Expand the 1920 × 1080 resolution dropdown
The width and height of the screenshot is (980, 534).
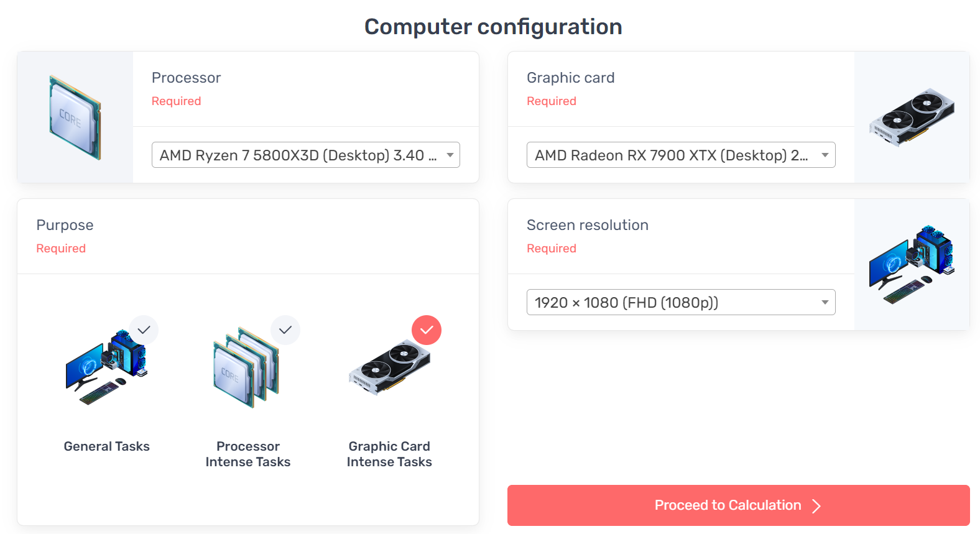(x=681, y=302)
